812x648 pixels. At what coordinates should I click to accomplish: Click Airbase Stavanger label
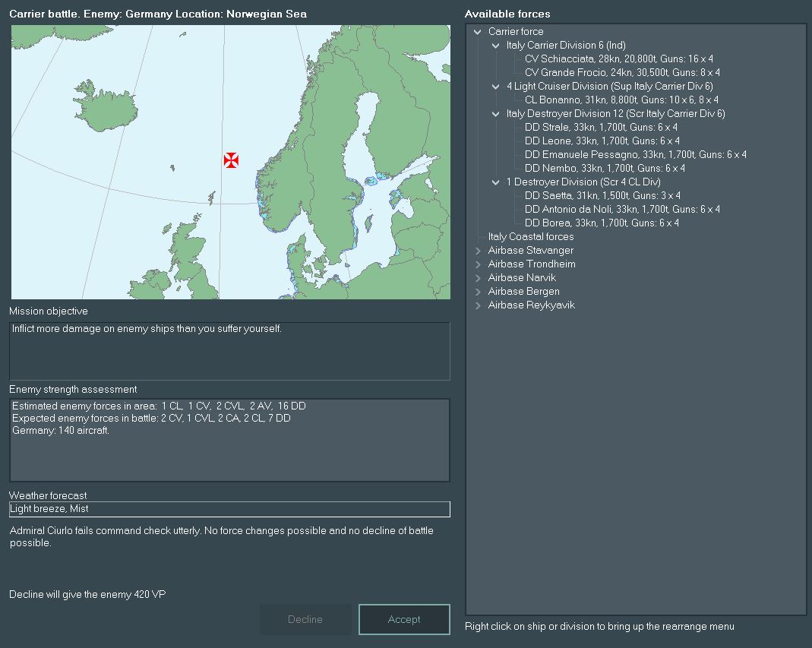(531, 251)
